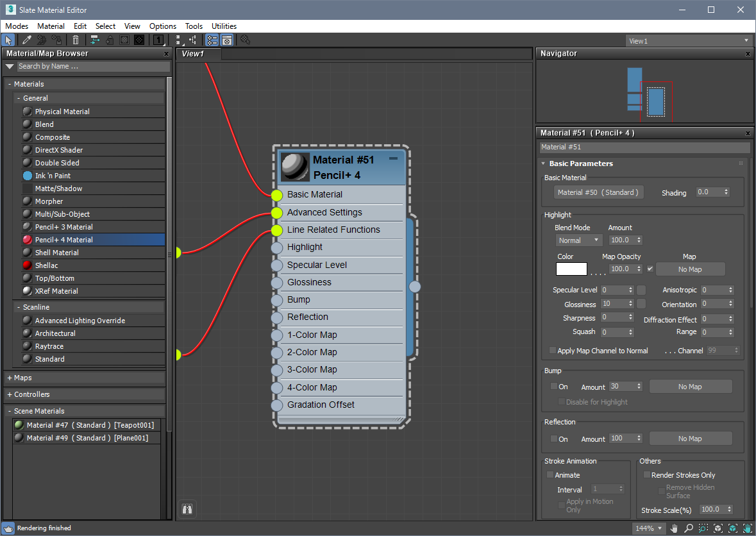The image size is (756, 536).
Task: Check the Render Strokes Only option
Action: [x=646, y=475]
